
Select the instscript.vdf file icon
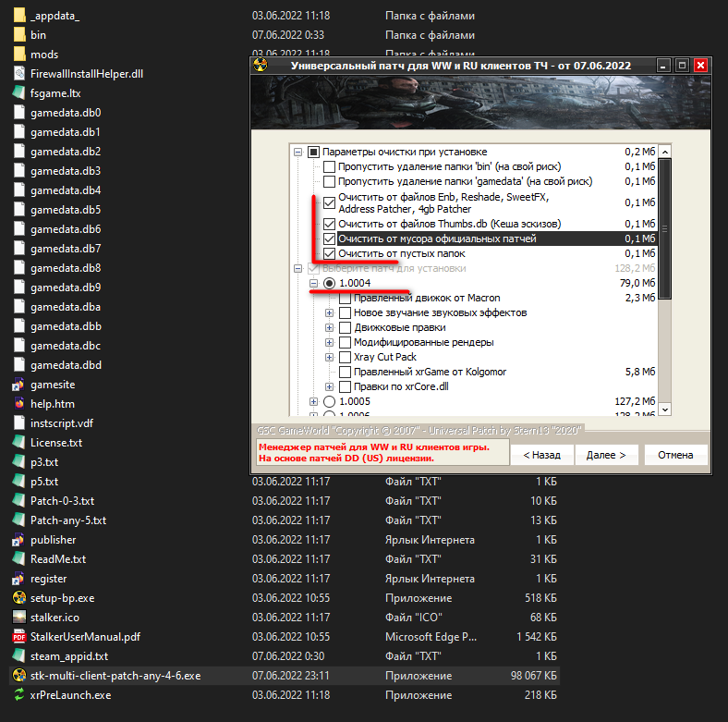(19, 422)
